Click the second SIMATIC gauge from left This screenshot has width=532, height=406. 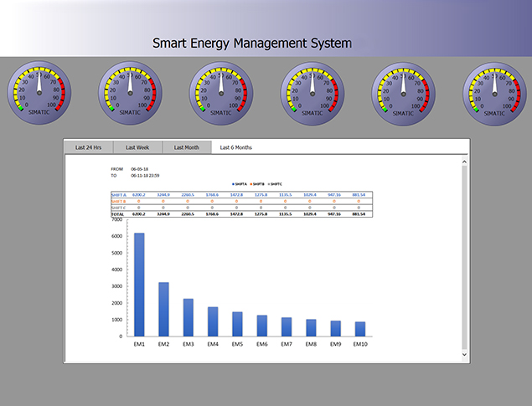(x=131, y=92)
